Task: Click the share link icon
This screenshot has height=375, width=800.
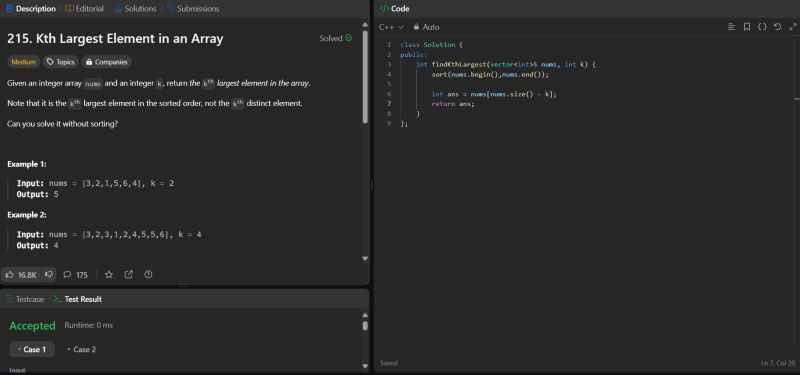Action: pyautogui.click(x=129, y=274)
